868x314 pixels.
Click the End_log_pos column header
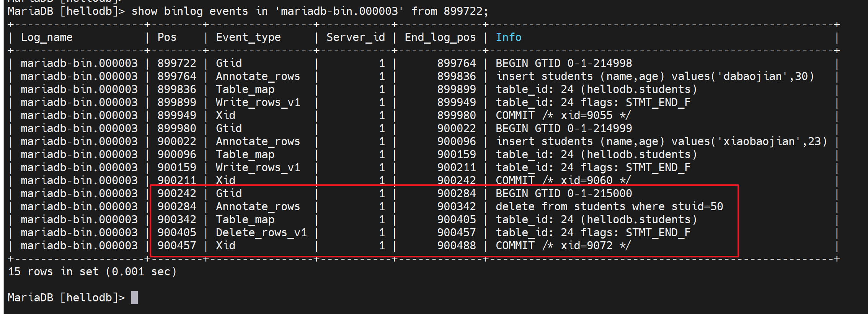tap(440, 38)
